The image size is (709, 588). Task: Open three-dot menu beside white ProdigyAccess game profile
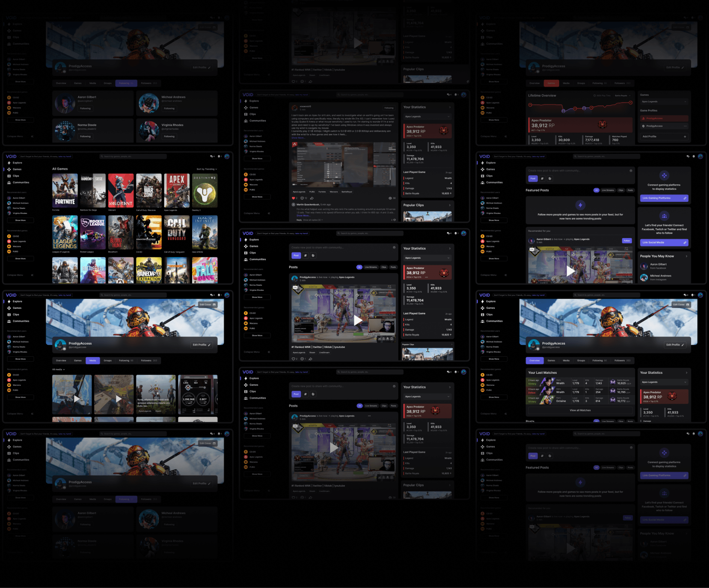coord(685,126)
